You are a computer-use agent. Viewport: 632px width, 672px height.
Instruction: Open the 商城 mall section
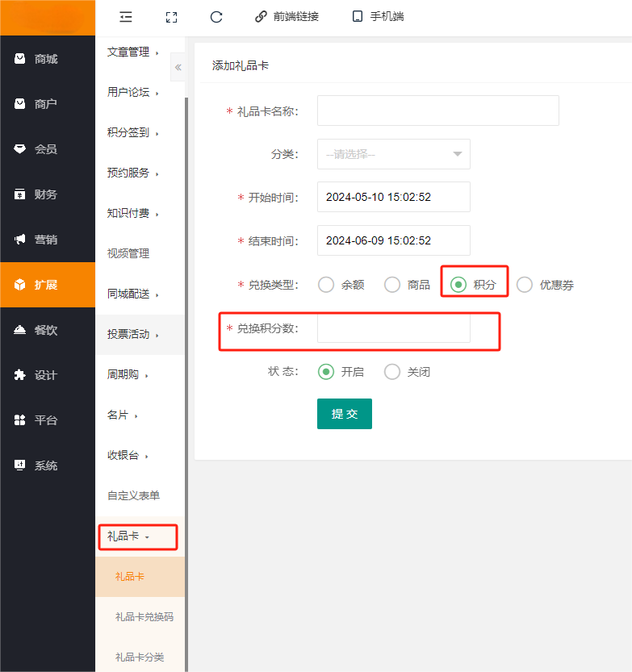click(47, 59)
